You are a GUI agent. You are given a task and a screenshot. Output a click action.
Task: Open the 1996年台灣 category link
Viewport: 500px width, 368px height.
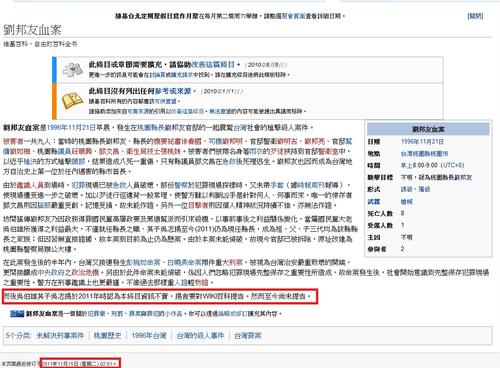pos(149,336)
